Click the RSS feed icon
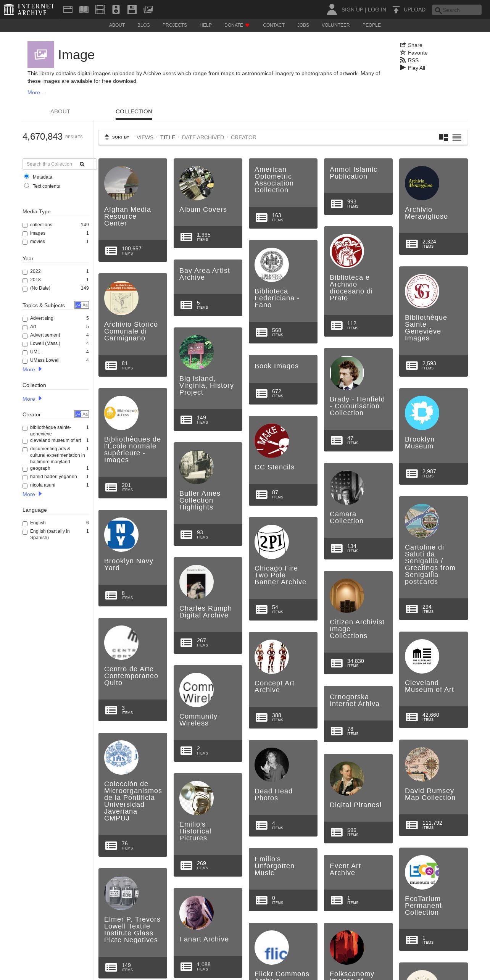Image resolution: width=490 pixels, height=980 pixels. [403, 60]
